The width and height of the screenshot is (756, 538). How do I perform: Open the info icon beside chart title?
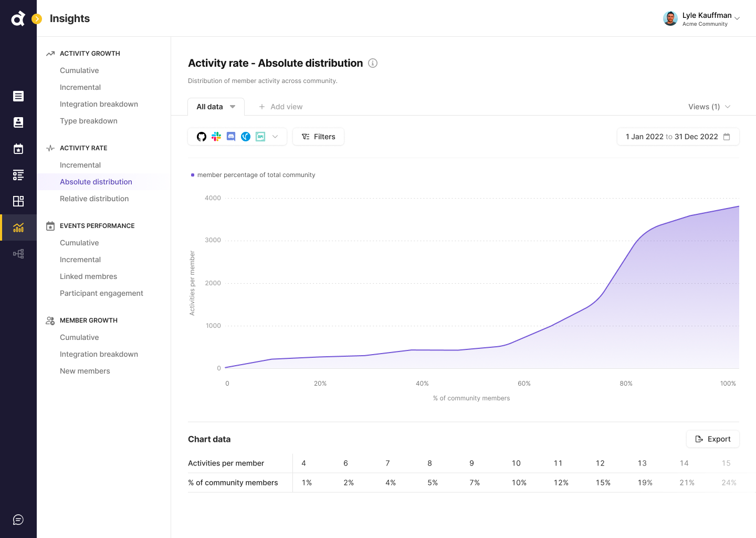pyautogui.click(x=373, y=63)
